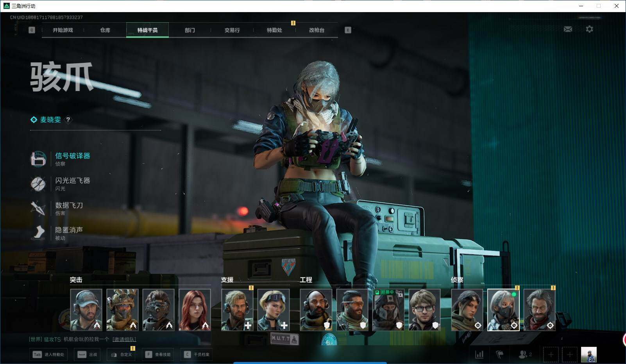The width and height of the screenshot is (626, 364).
Task: Select the blond bearded 支援 operator
Action: 238,310
